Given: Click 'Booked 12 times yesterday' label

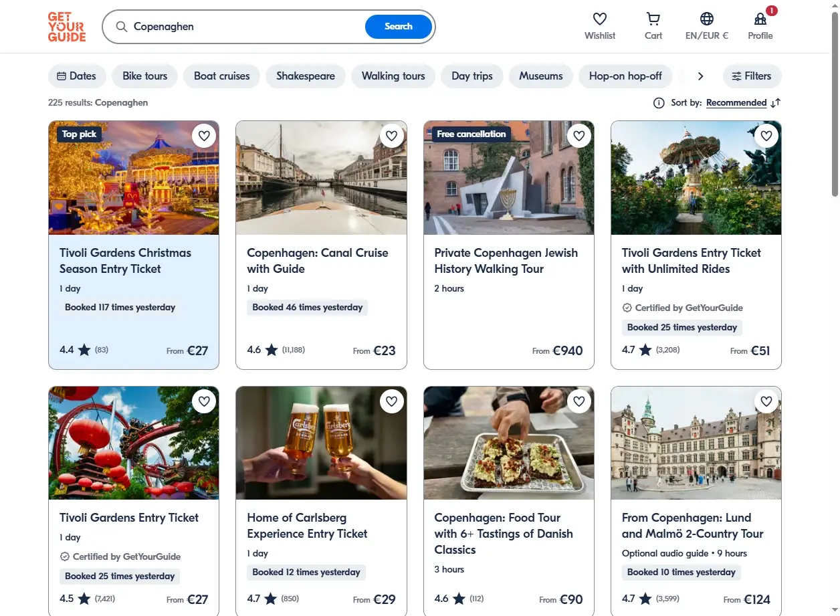Looking at the screenshot, I should tap(306, 573).
